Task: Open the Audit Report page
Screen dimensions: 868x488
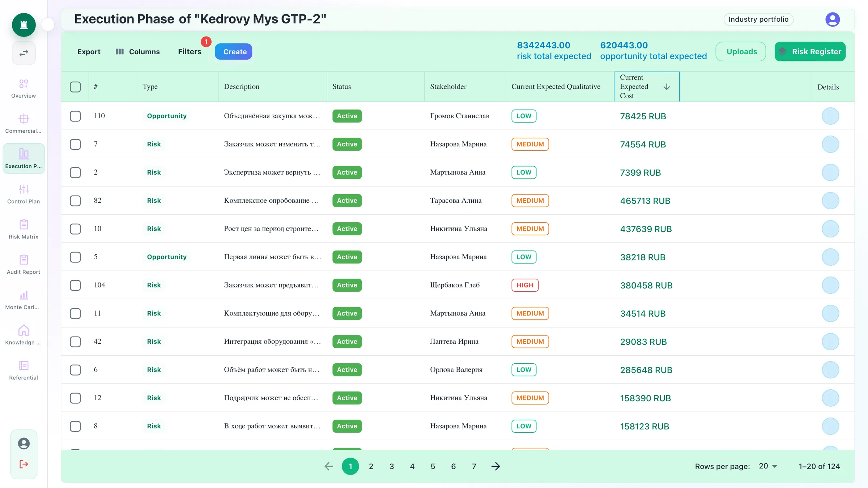Action: point(24,265)
